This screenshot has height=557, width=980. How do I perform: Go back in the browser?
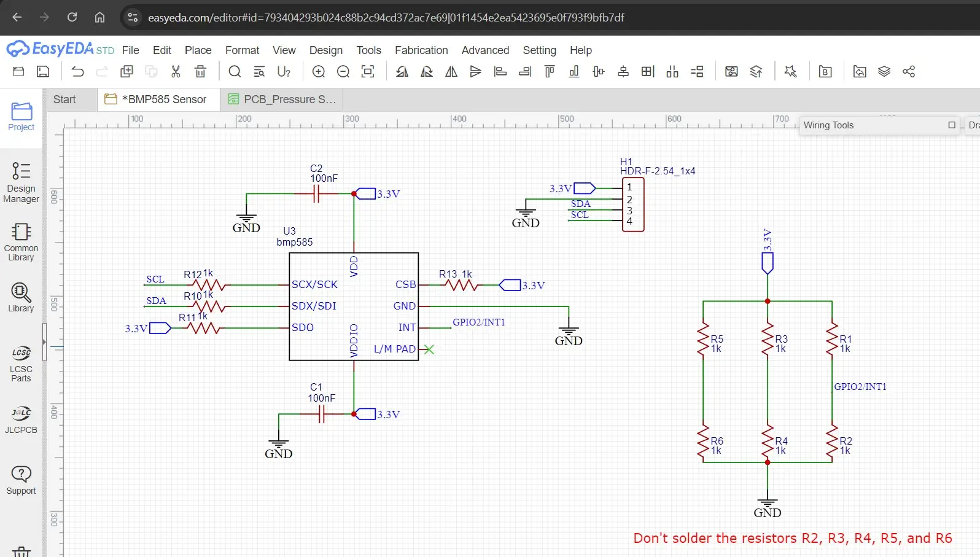click(x=17, y=17)
